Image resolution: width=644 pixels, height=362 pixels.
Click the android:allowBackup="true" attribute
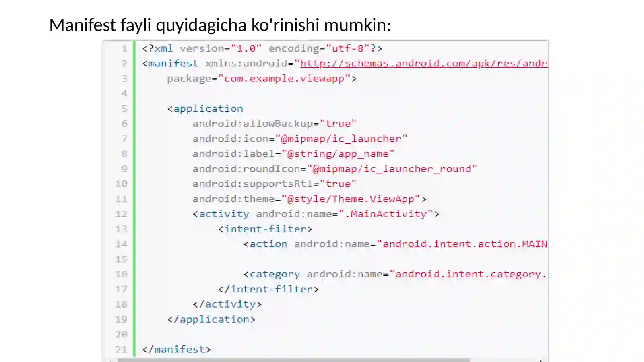pyautogui.click(x=275, y=124)
